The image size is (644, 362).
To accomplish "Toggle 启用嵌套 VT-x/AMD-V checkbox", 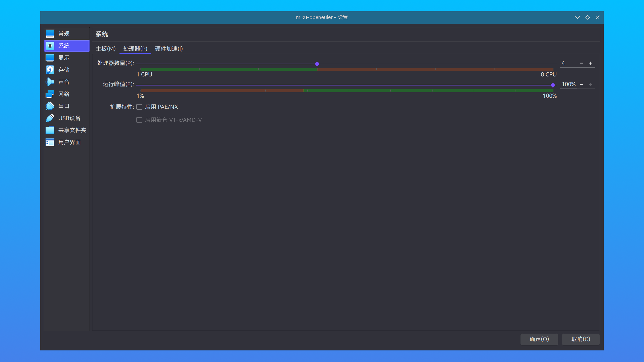I will tap(139, 119).
